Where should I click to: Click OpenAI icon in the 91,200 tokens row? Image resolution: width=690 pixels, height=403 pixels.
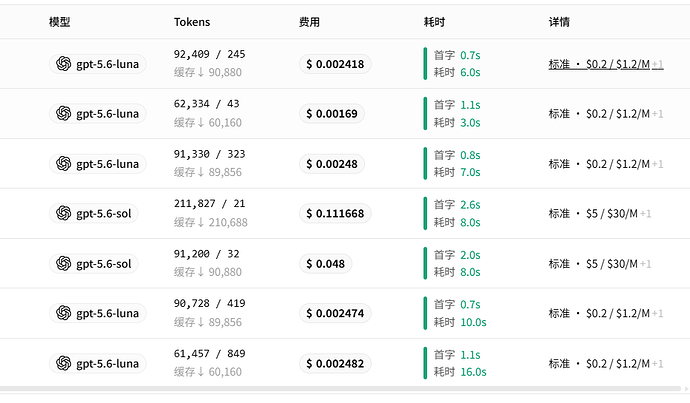pos(63,264)
